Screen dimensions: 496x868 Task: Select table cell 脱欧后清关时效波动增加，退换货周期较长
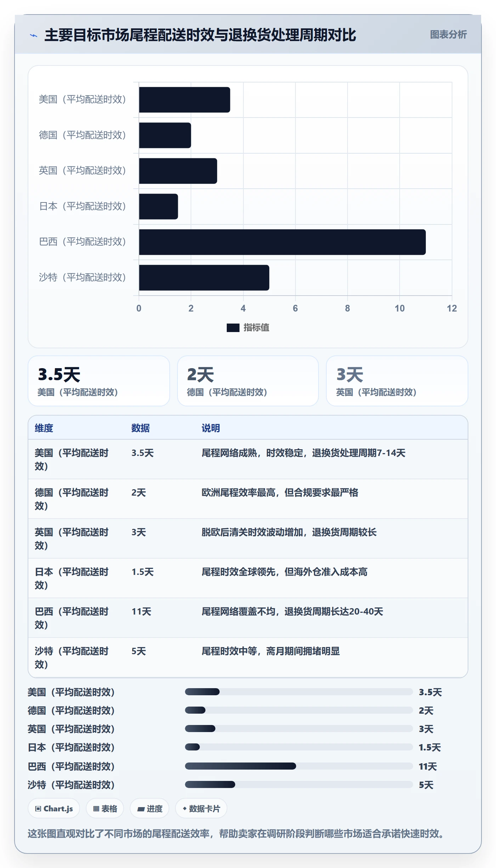pos(289,532)
